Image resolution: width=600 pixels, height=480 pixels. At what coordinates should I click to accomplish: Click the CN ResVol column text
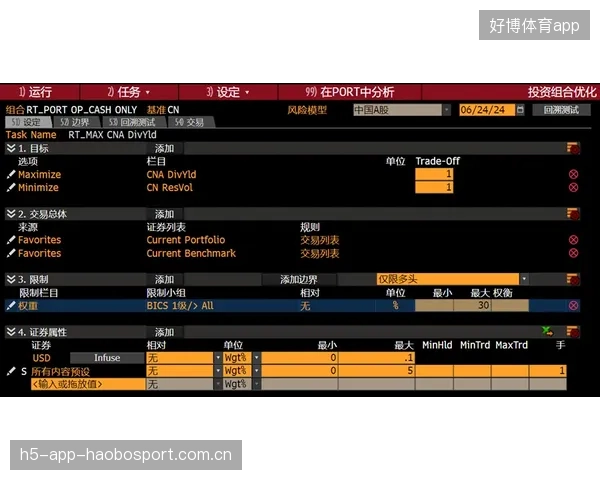tap(170, 188)
